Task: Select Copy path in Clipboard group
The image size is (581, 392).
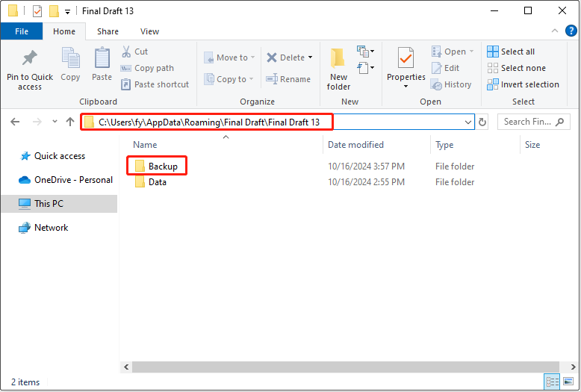Action: [147, 68]
